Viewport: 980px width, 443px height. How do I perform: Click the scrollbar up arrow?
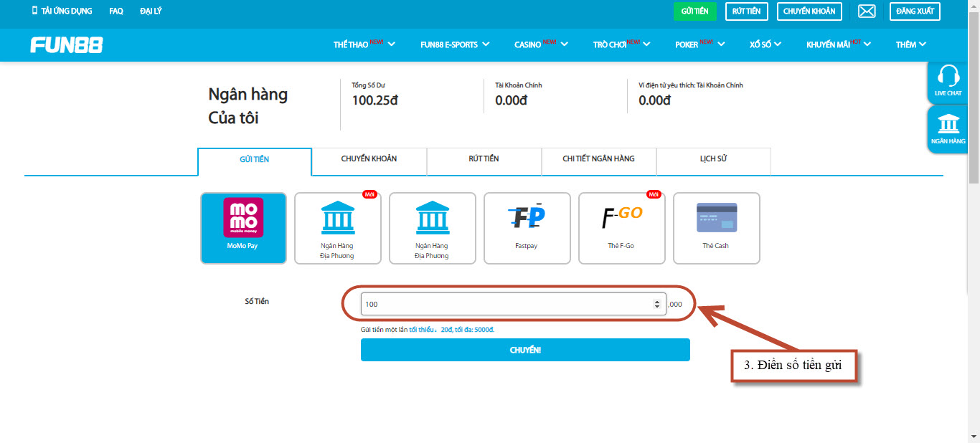[x=974, y=5]
